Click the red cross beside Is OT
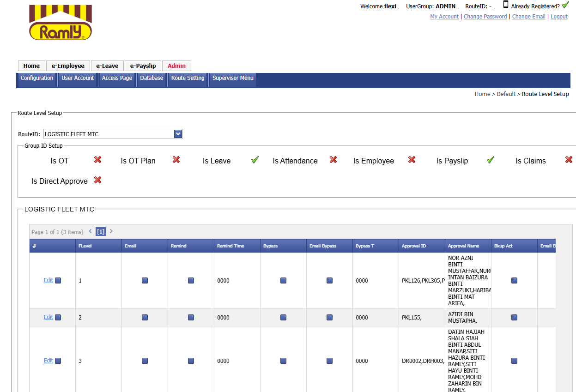The height and width of the screenshot is (392, 576). 97,160
